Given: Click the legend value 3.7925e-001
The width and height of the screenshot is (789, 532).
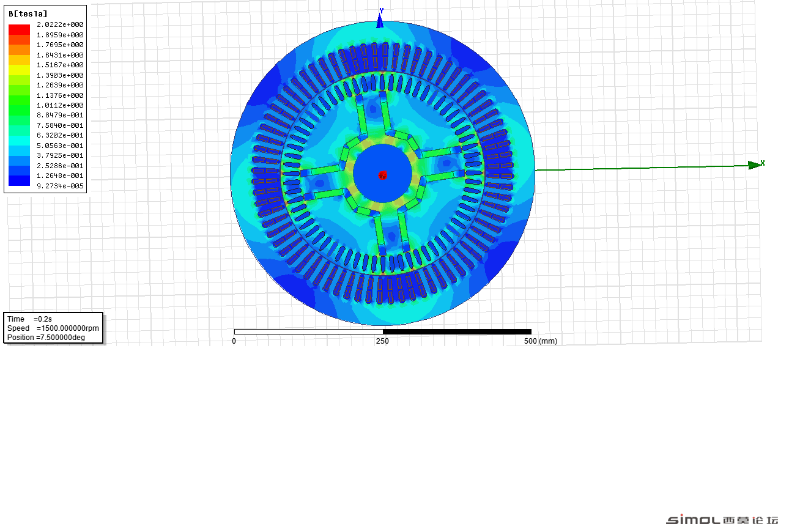Looking at the screenshot, I should coord(60,155).
